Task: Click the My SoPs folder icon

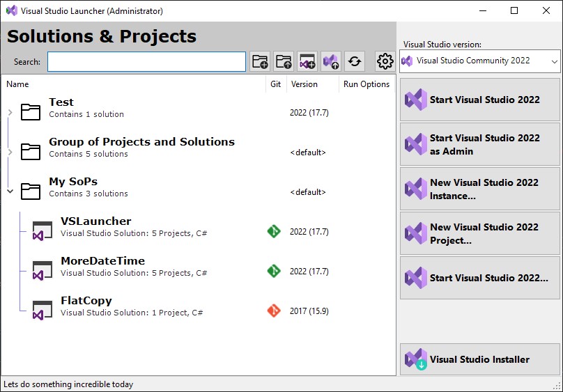Action: (31, 191)
